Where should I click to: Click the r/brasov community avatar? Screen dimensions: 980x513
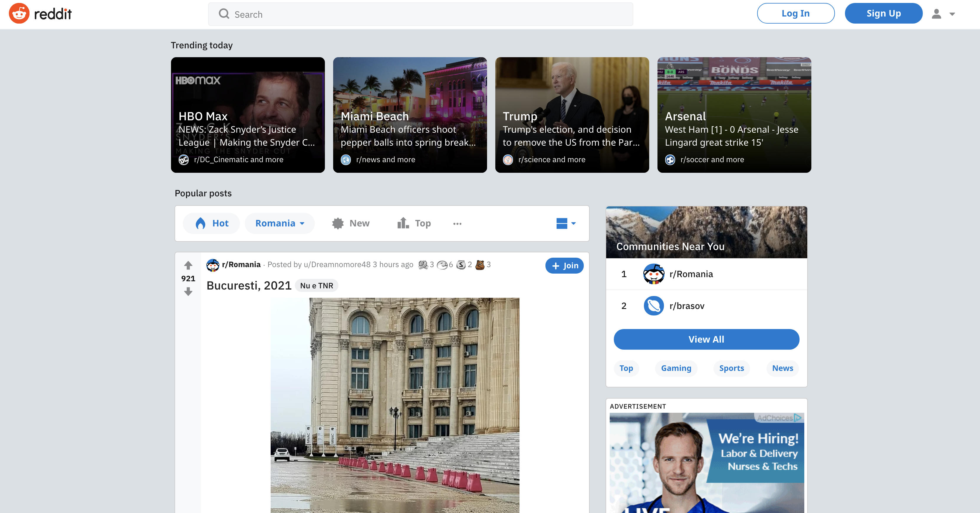point(654,306)
